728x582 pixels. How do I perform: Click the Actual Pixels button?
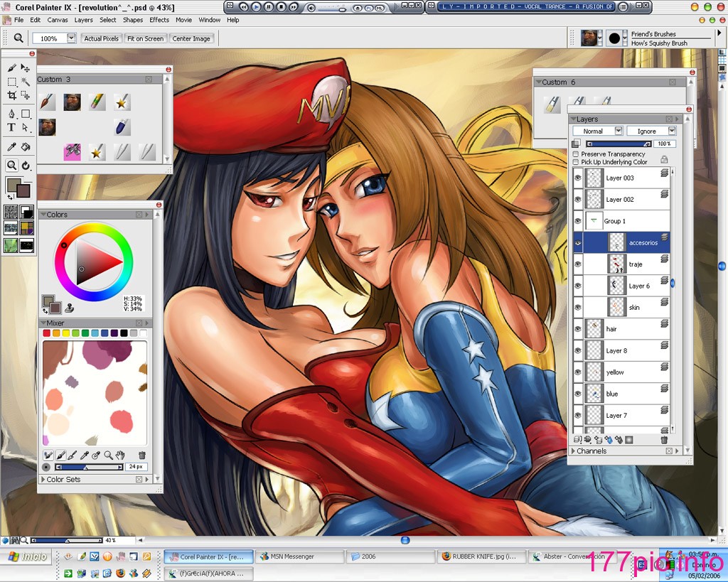coord(101,38)
